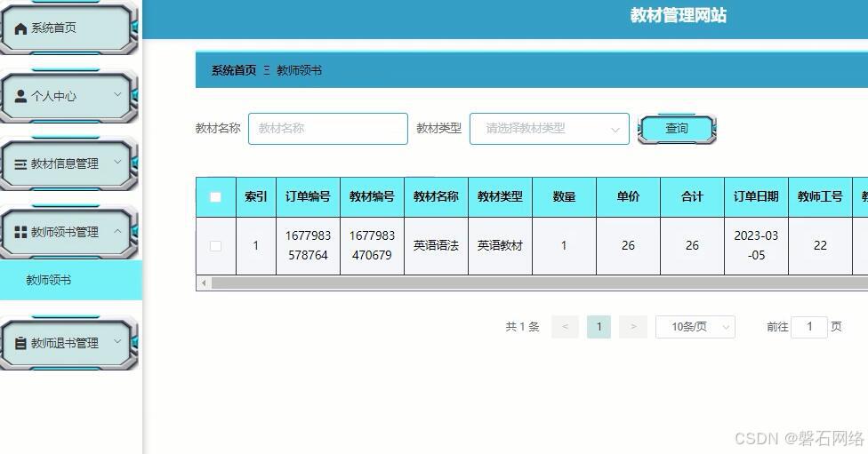This screenshot has height=454, width=868.
Task: Go to the previous page arrow
Action: coord(566,327)
